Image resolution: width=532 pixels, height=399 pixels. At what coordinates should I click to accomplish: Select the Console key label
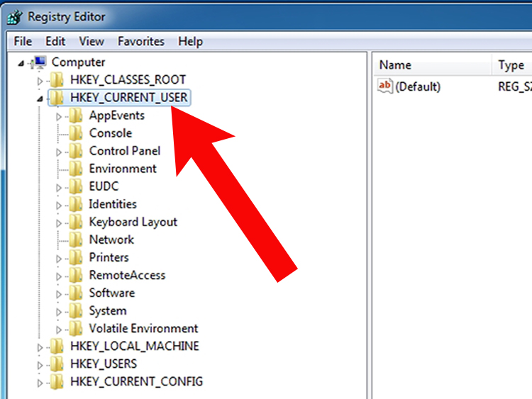[x=111, y=133]
